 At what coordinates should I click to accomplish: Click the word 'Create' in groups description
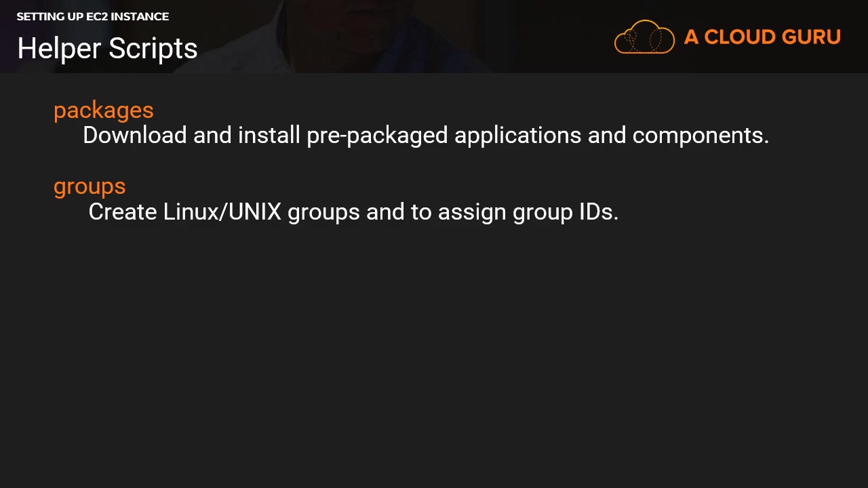[x=122, y=212]
